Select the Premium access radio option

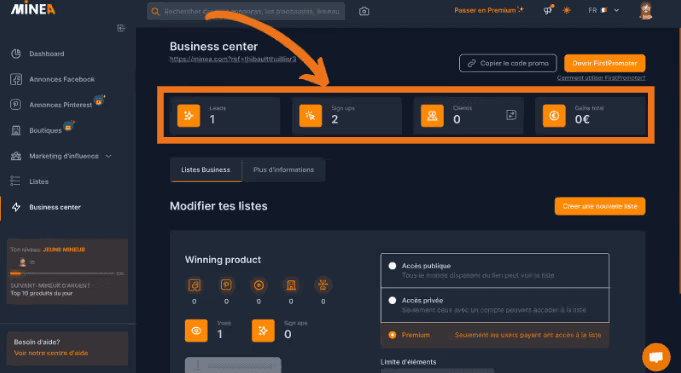(392, 335)
